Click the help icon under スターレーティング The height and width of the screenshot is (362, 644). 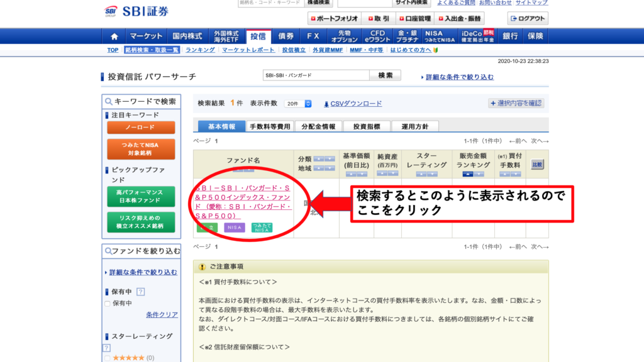click(x=106, y=348)
